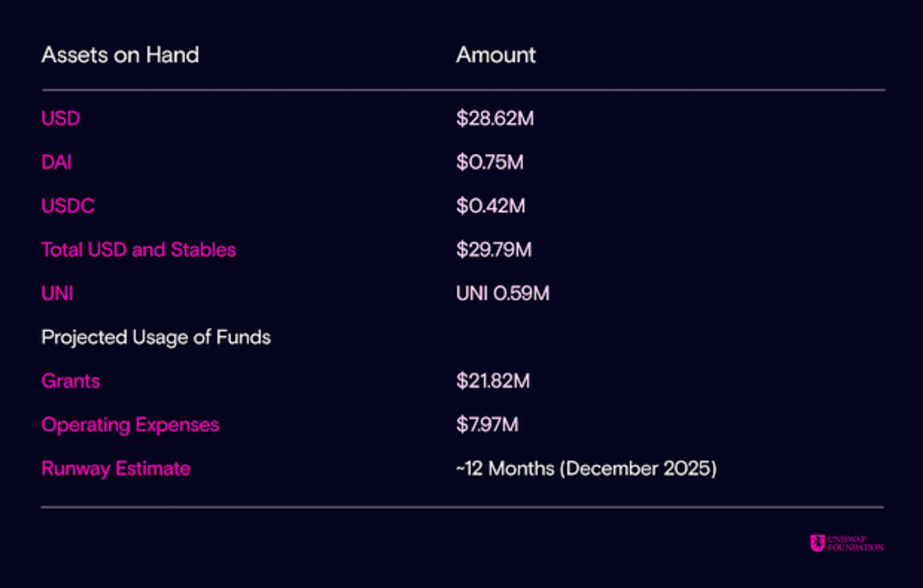Viewport: 923px width, 588px height.
Task: Click the $29.79M total amount
Action: 494,250
